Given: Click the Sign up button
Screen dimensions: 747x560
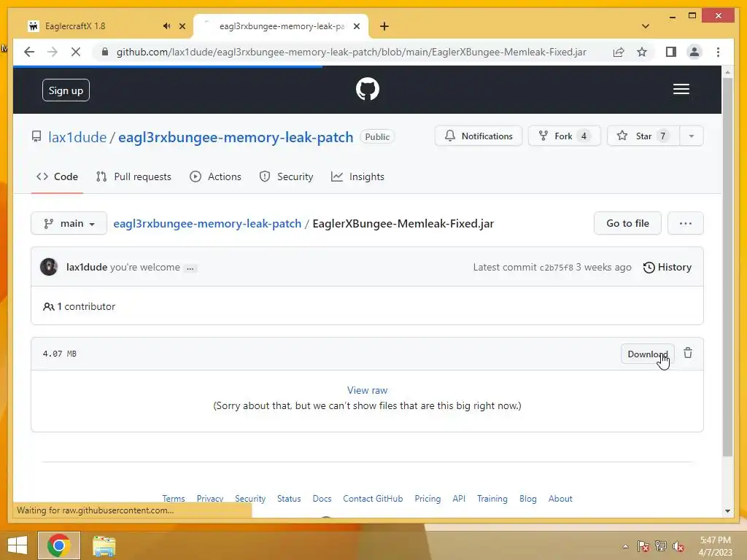Looking at the screenshot, I should click(x=66, y=90).
